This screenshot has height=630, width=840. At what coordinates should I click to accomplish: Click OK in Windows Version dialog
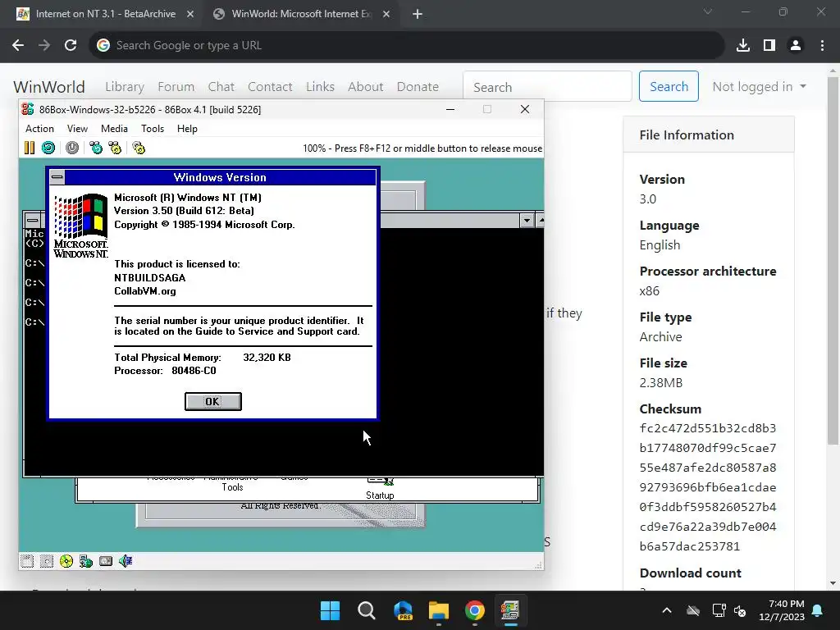pos(212,401)
